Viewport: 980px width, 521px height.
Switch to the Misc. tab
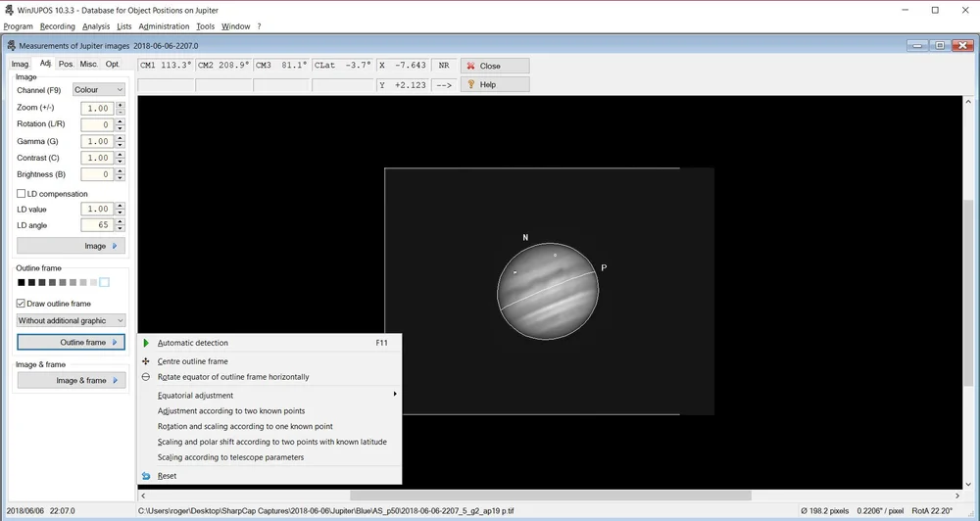coord(89,64)
